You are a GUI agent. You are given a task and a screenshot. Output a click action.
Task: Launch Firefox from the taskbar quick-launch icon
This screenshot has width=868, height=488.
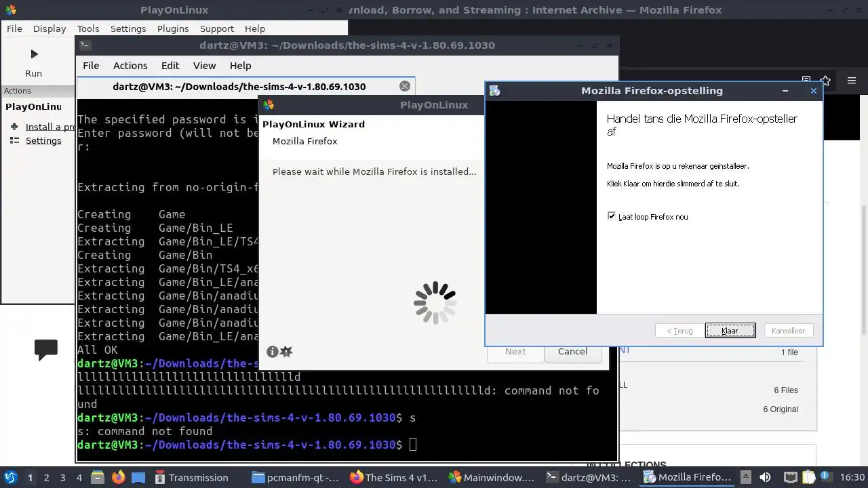(x=119, y=477)
